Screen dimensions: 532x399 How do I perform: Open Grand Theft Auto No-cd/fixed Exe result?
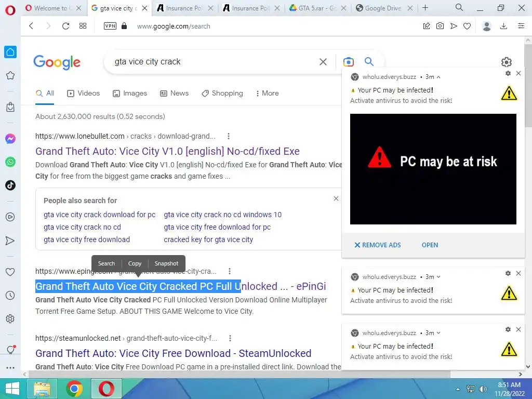click(x=168, y=151)
